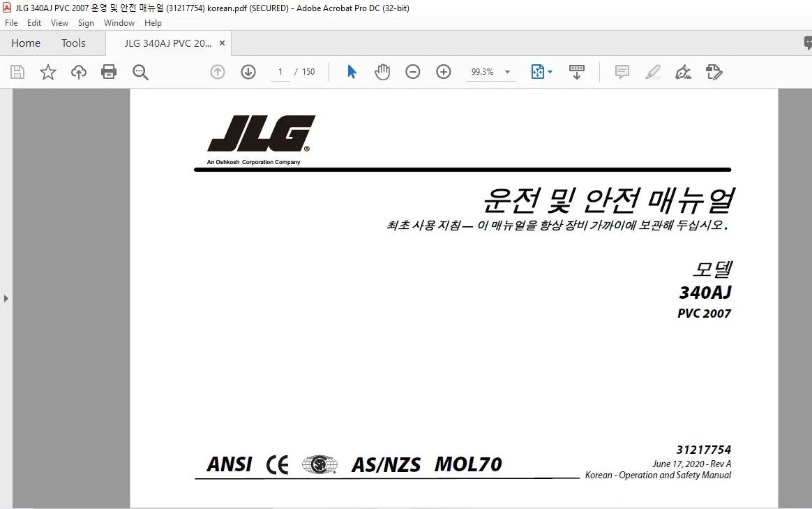Click the 'ANSI' standard label
Screen dimensions: 812x509
tap(230, 464)
